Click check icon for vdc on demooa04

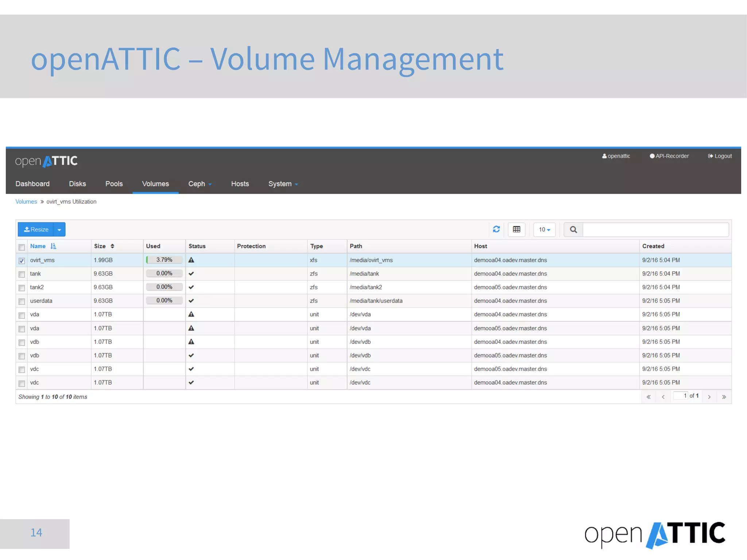pyautogui.click(x=191, y=382)
